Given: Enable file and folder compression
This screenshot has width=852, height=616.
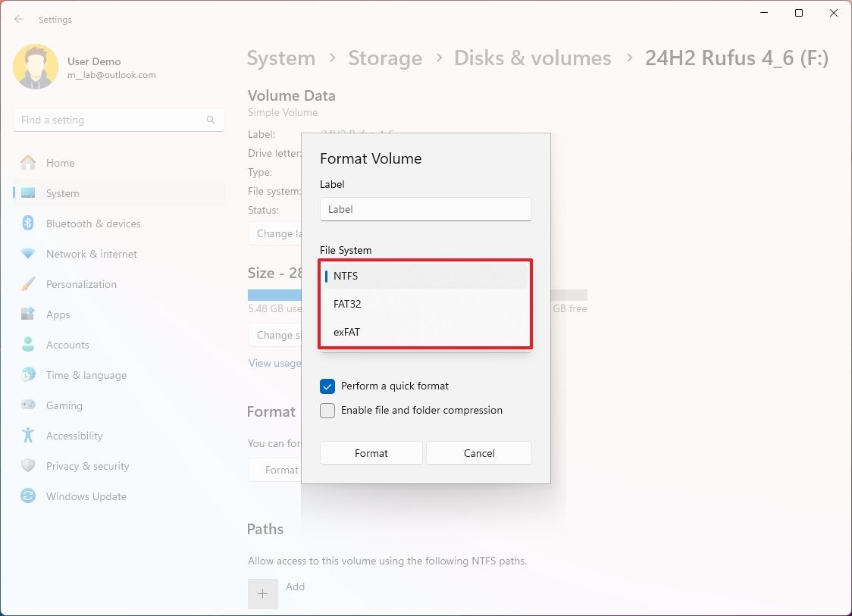Looking at the screenshot, I should [327, 410].
